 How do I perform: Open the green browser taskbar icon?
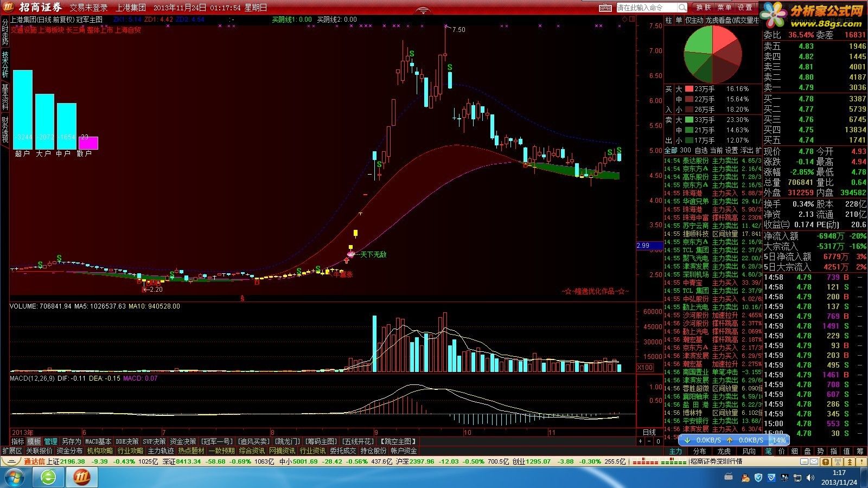coord(48,478)
